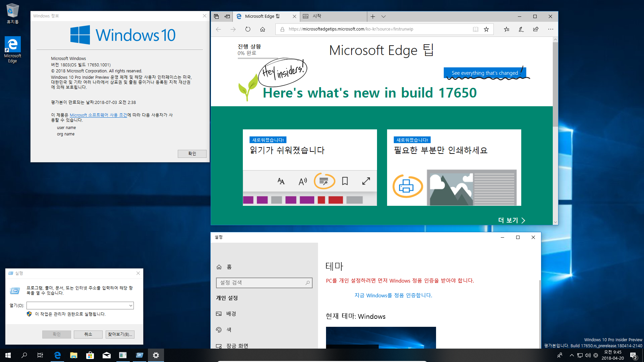
Task: Go forward in Edge browser
Action: 233,29
